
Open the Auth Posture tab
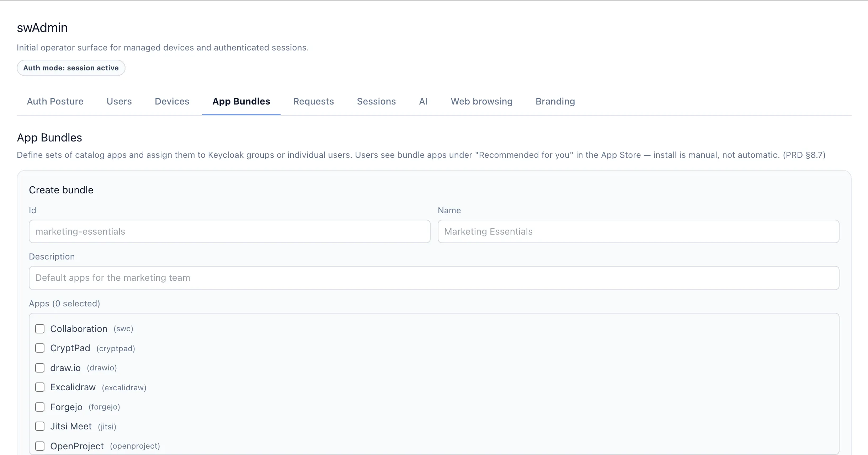(55, 101)
